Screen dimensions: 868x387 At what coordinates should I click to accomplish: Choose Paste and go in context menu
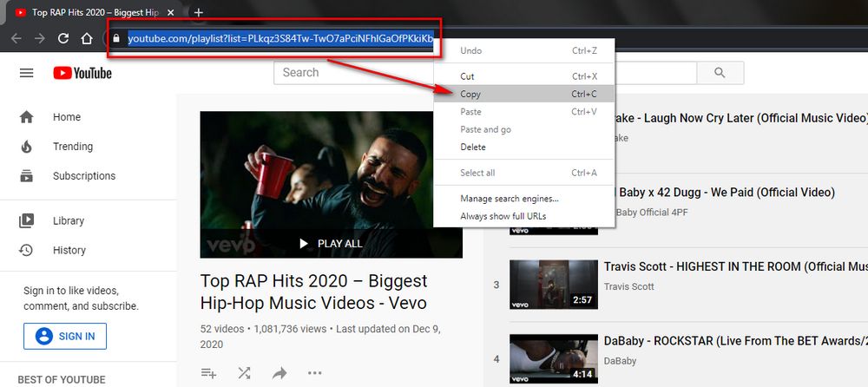pos(523,129)
